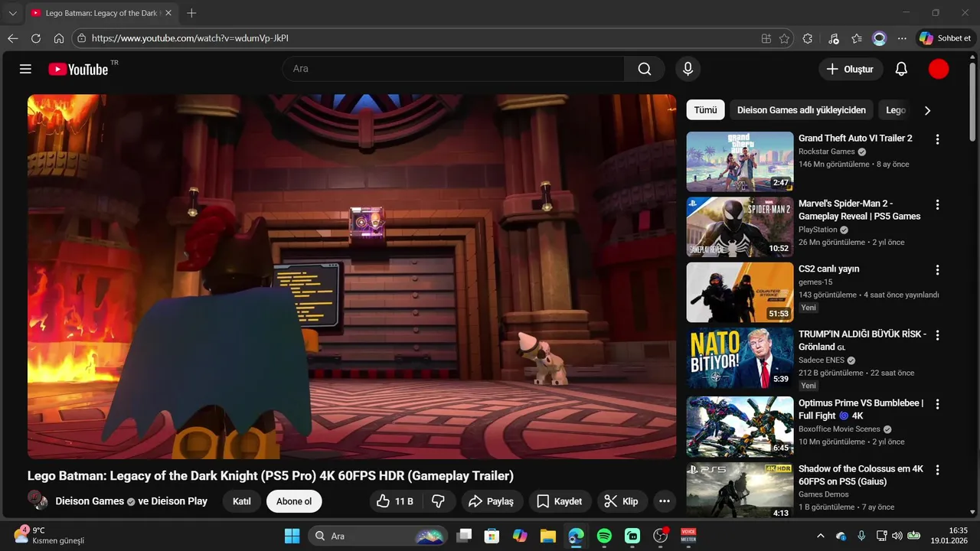Open Marvel's Spider-Man 2 Gameplay Reveal thumbnail
Viewport: 980px width, 551px height.
[740, 227]
